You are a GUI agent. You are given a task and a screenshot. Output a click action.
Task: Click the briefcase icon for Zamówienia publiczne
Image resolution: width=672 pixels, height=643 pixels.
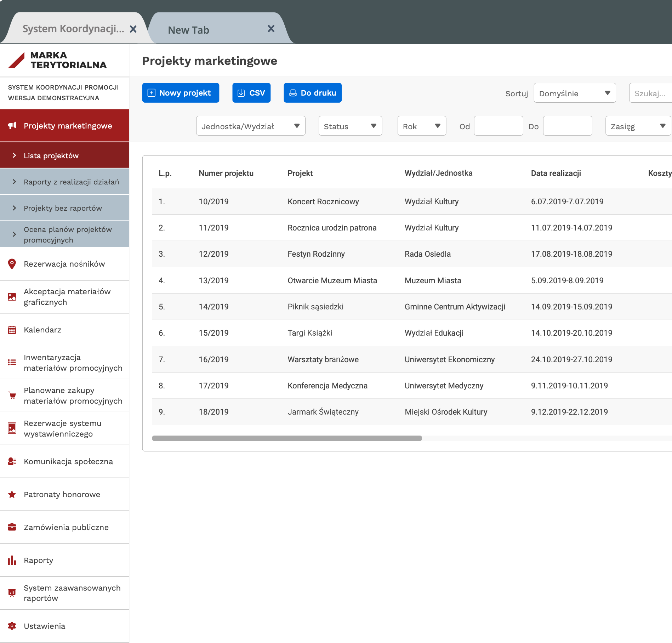click(12, 527)
